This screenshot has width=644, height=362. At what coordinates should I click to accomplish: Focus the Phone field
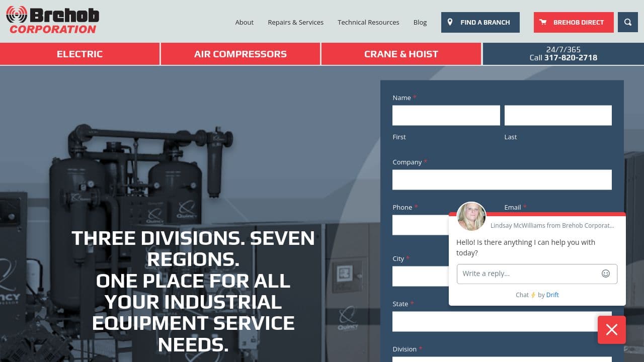(x=420, y=225)
